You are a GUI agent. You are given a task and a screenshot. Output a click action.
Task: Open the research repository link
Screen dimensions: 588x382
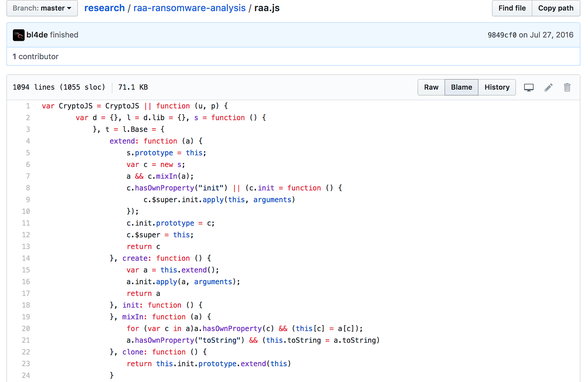click(x=104, y=8)
